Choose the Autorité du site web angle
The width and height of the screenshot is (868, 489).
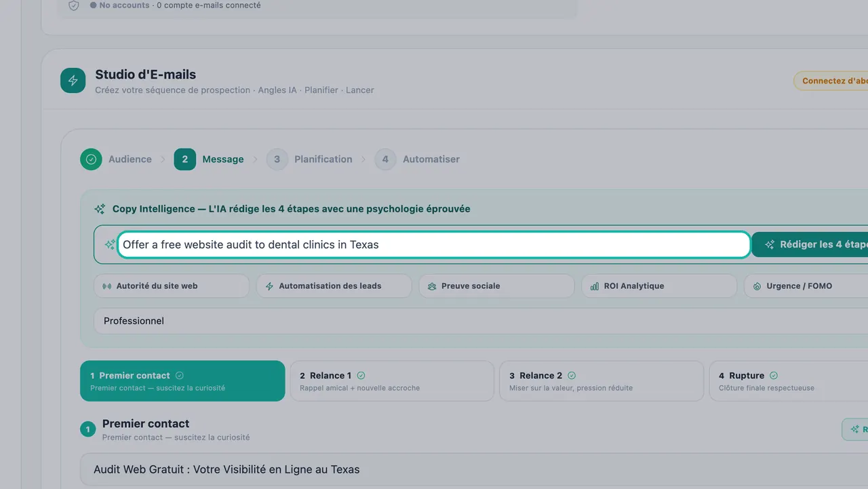[x=172, y=286]
